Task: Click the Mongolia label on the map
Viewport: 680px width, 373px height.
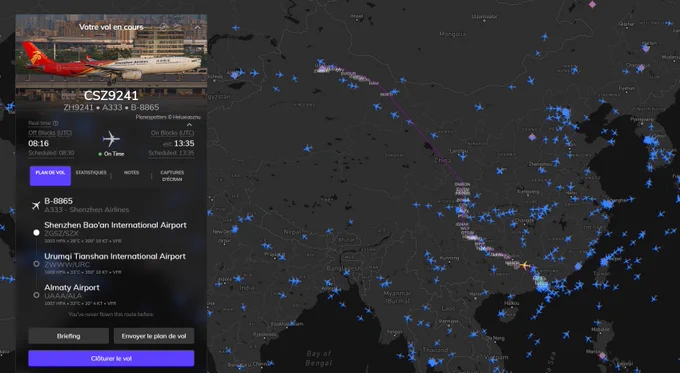Action: [x=453, y=34]
